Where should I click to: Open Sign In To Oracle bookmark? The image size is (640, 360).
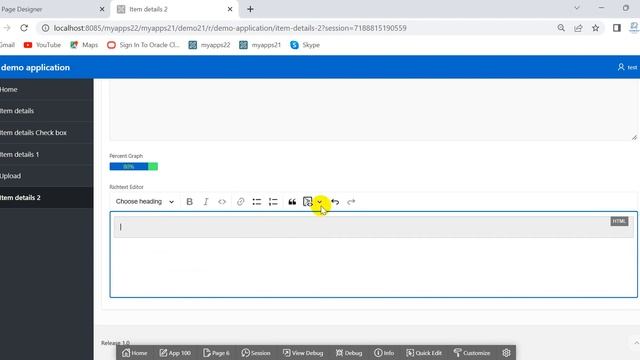coord(143,45)
